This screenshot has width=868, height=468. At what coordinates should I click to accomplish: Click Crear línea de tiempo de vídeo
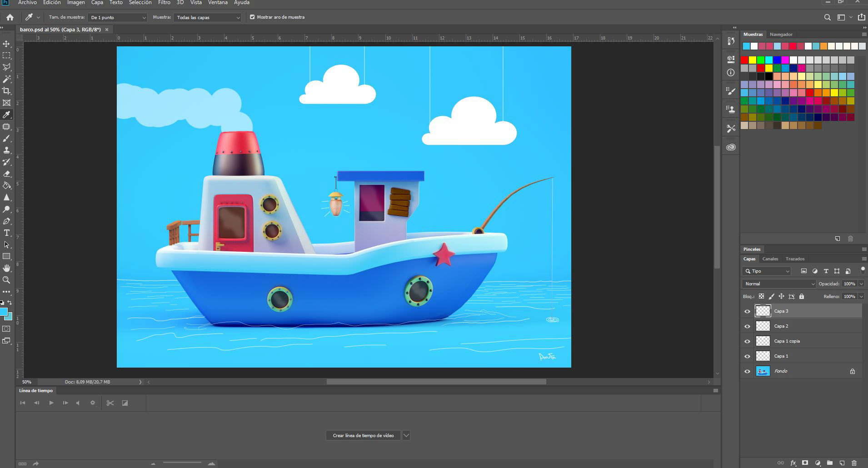(x=363, y=435)
